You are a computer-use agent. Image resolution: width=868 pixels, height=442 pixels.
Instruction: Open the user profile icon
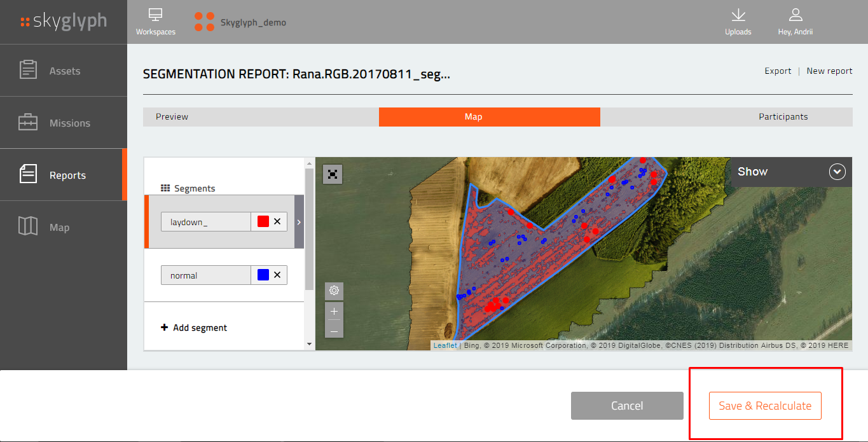coord(796,15)
